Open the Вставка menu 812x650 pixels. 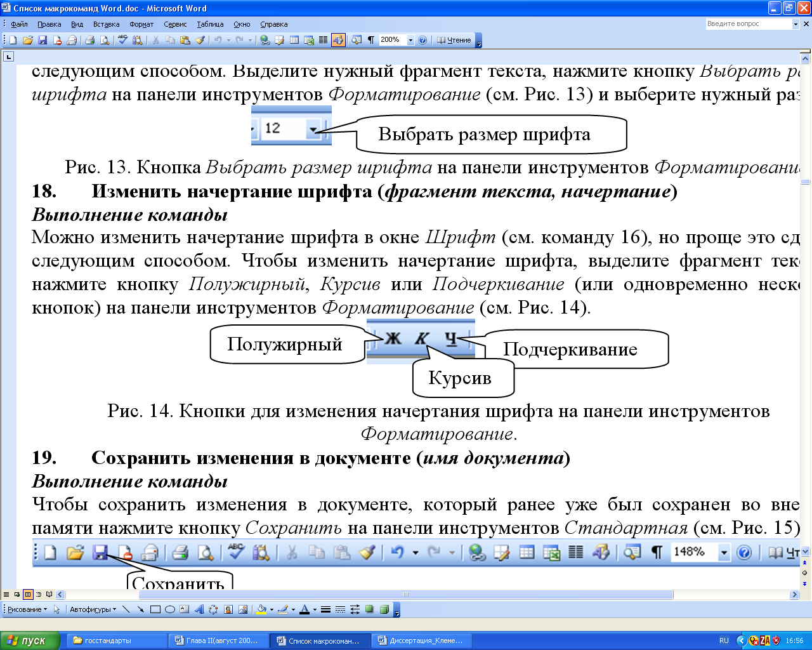pyautogui.click(x=106, y=24)
